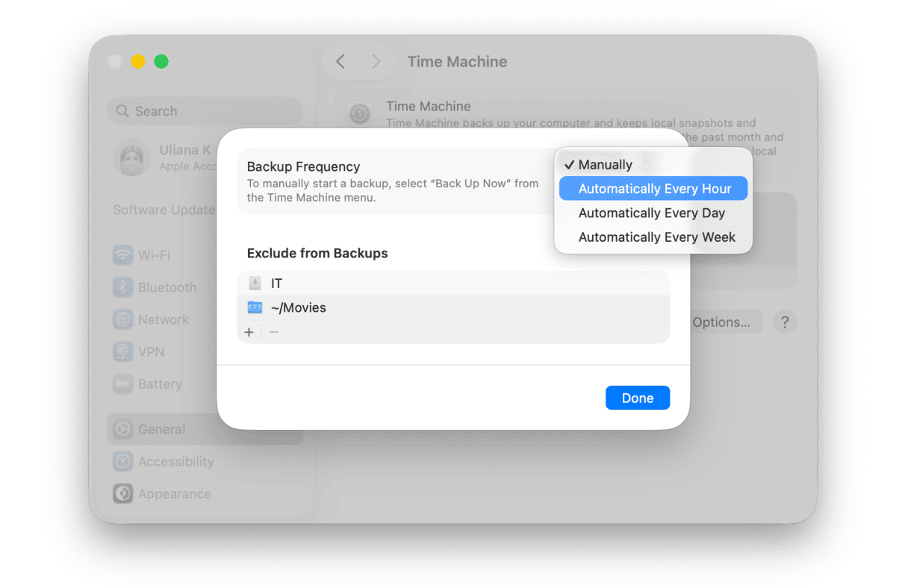Select the Battery icon in the sidebar

122,384
